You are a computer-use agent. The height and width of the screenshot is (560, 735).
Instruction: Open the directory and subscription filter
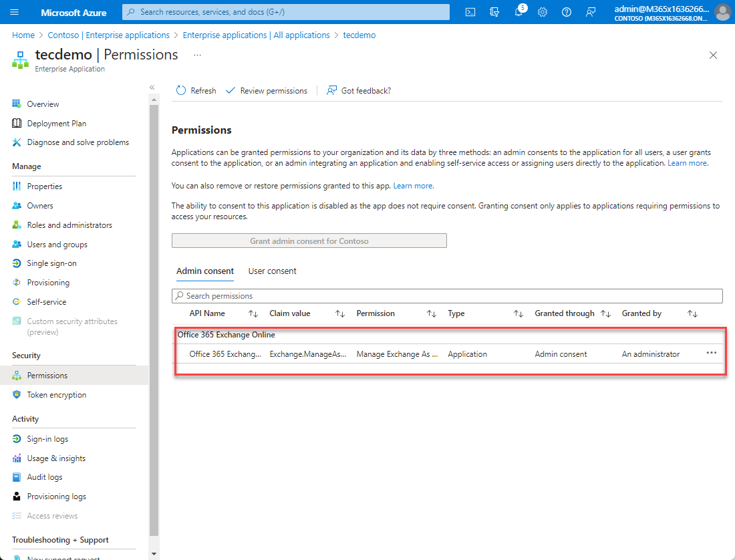[x=494, y=11]
